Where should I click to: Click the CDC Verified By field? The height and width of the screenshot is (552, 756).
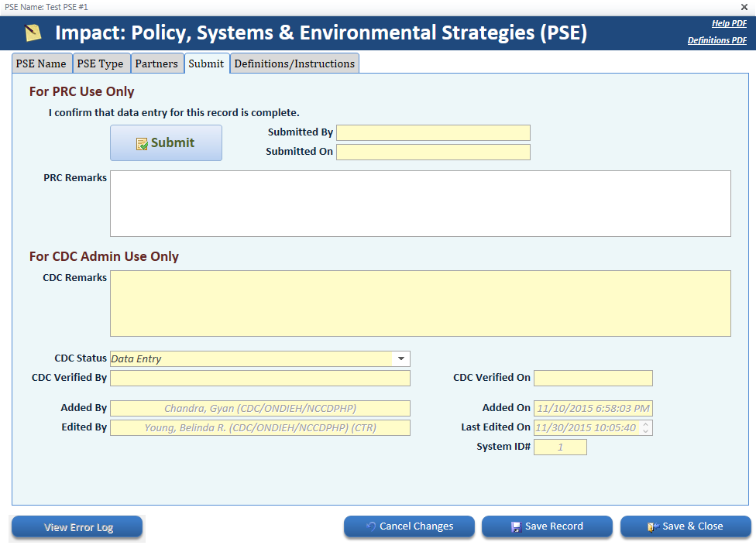coord(260,378)
